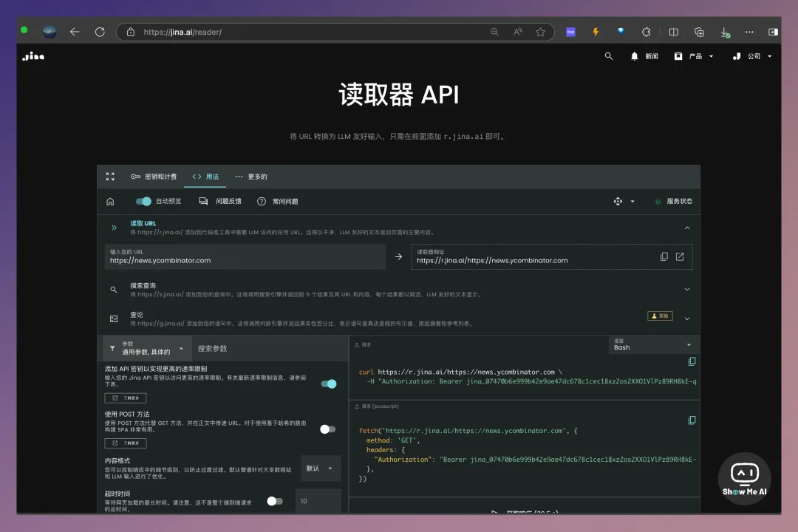Open the Bash language dropdown
Viewport: 798px width, 532px height.
tap(653, 344)
